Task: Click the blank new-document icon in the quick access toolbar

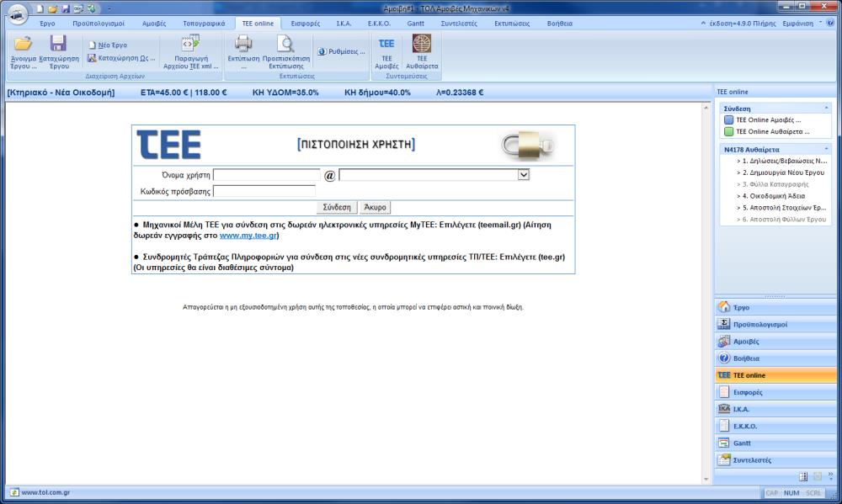Action: 40,8
